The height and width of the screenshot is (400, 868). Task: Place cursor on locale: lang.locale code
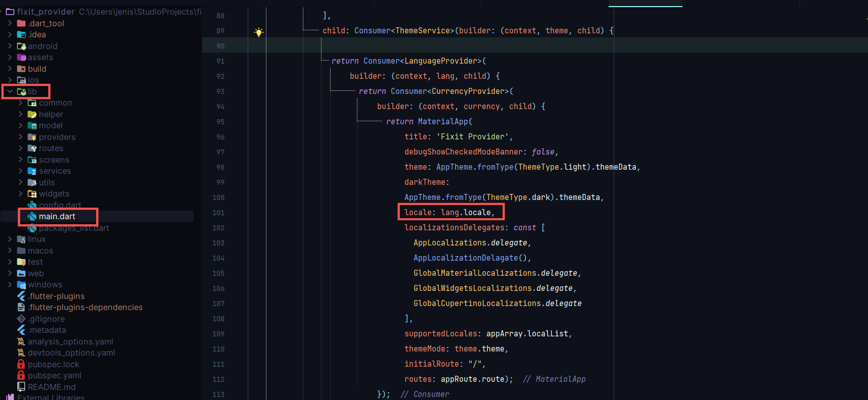pos(449,213)
